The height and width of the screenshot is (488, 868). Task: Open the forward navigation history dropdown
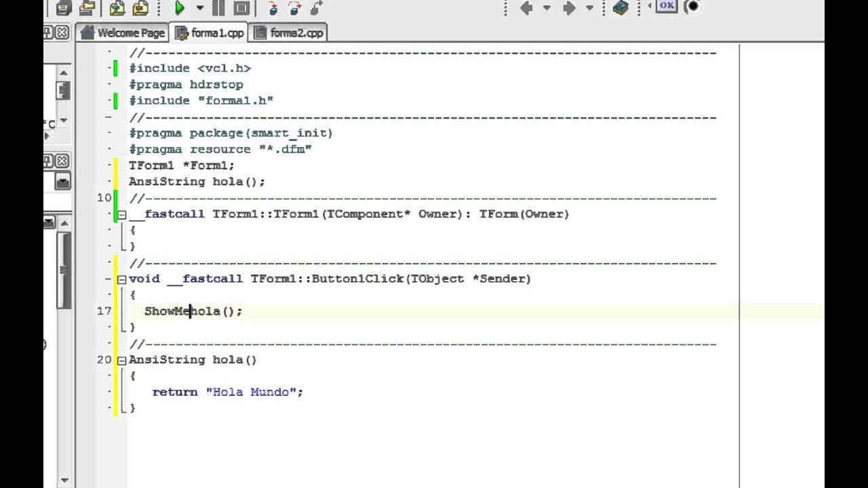(589, 8)
